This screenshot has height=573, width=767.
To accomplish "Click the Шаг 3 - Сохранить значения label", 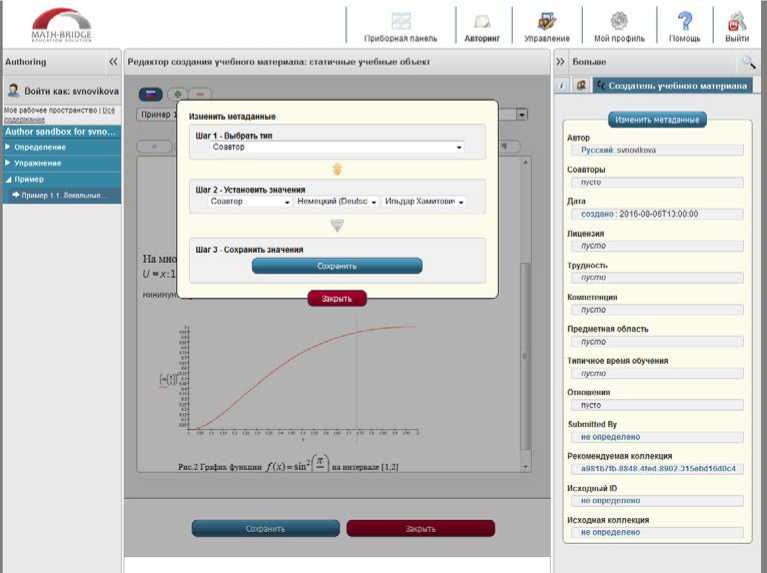I will (x=249, y=250).
